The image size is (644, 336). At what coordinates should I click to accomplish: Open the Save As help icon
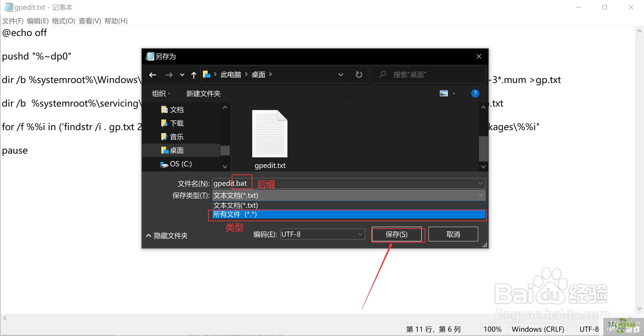(x=475, y=94)
